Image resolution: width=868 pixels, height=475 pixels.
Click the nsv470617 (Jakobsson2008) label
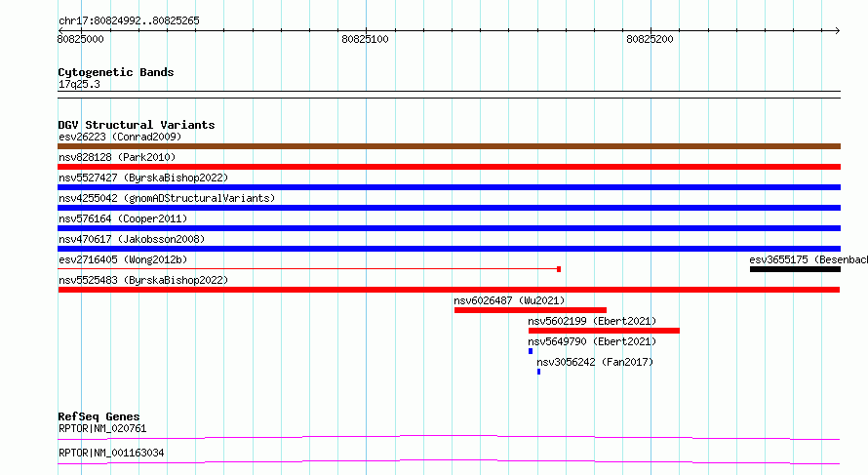(x=132, y=239)
